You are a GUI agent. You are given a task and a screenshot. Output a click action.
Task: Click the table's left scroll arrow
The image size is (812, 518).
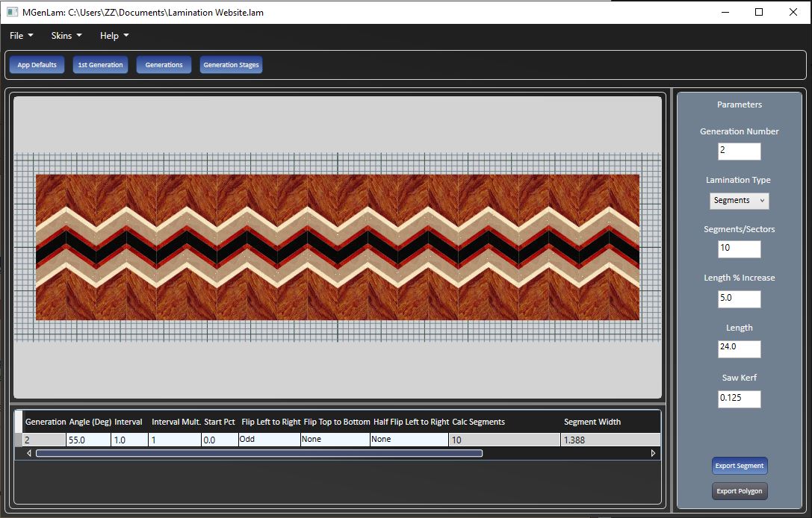coord(29,453)
